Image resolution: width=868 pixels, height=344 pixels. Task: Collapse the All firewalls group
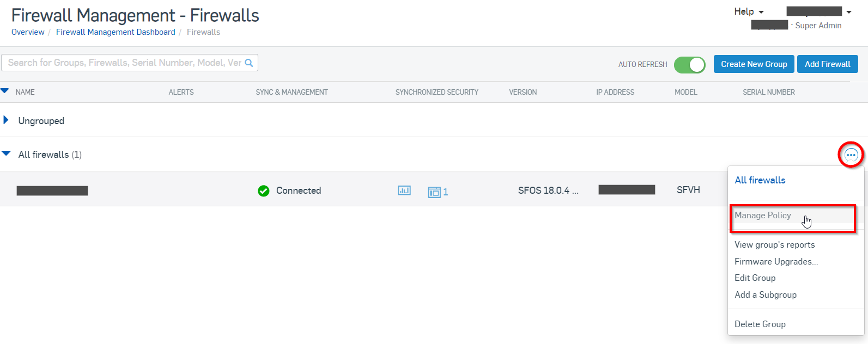tap(6, 154)
